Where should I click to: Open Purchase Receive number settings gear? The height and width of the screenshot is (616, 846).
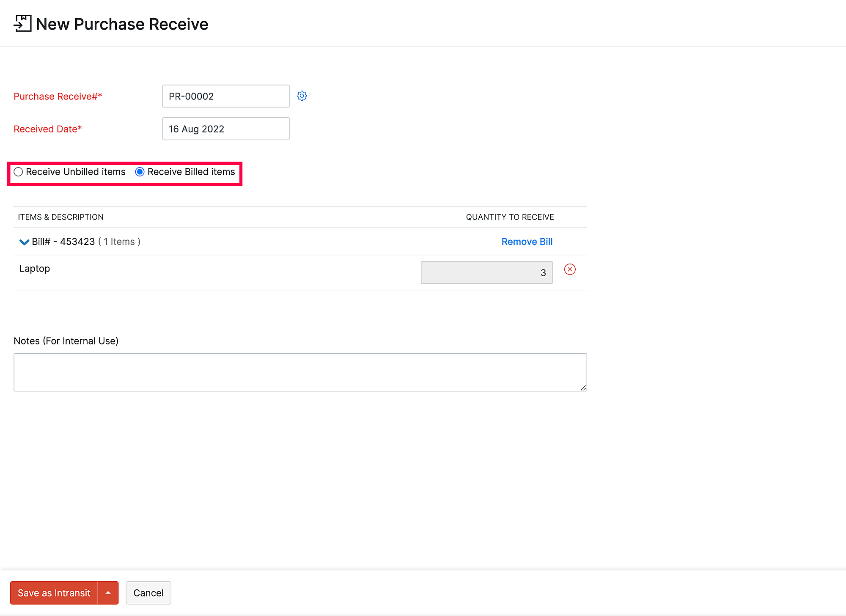click(x=302, y=96)
